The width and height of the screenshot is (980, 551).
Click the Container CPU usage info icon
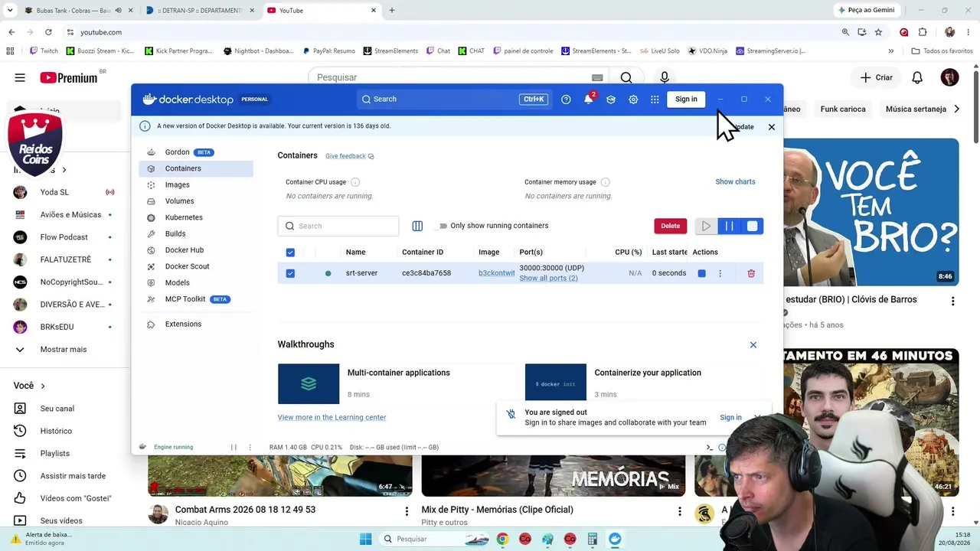355,182
